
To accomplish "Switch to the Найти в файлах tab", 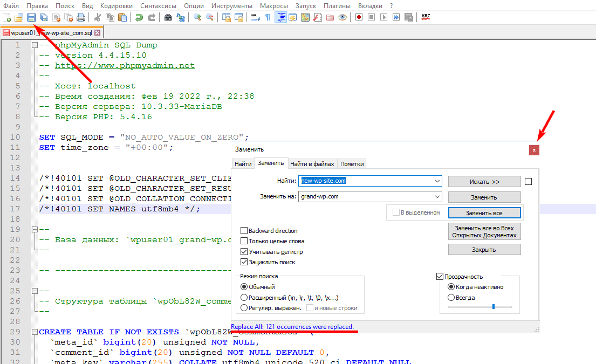I will coord(312,164).
